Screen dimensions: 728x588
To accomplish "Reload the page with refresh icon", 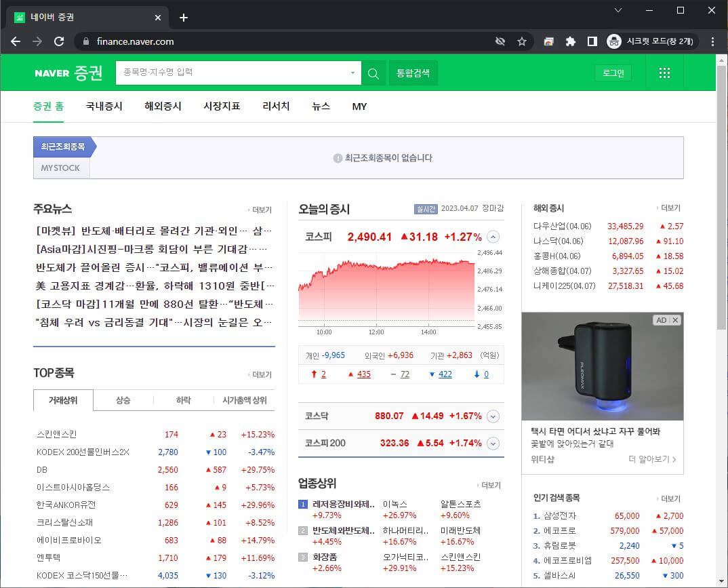I will pyautogui.click(x=59, y=41).
